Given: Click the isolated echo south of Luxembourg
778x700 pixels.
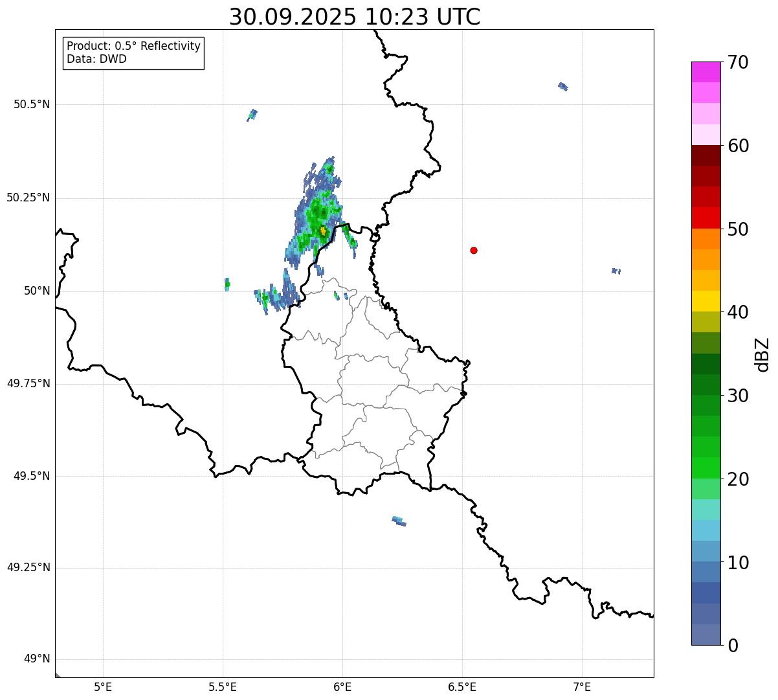Looking at the screenshot, I should [399, 521].
